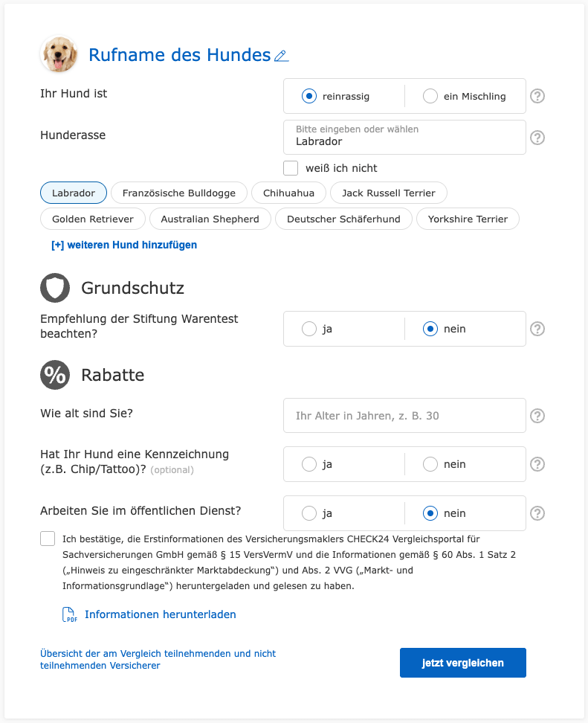
Task: Open the Hunderasse selection field
Action: tap(404, 137)
